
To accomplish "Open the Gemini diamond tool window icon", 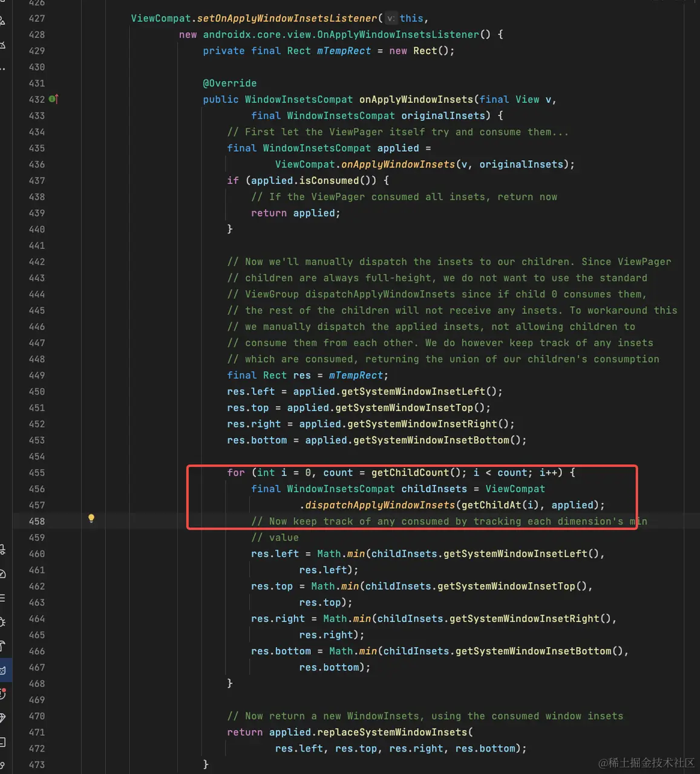I will click(3, 718).
